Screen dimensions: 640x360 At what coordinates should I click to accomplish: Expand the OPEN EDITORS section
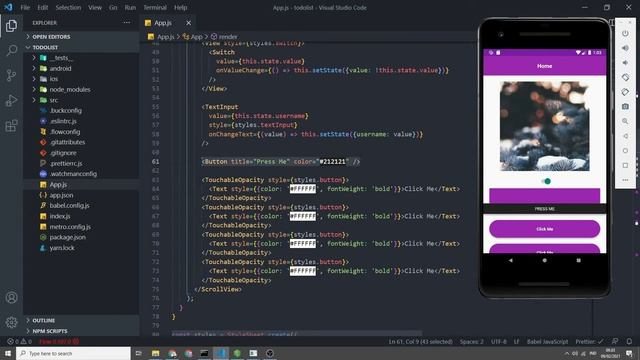[x=51, y=37]
